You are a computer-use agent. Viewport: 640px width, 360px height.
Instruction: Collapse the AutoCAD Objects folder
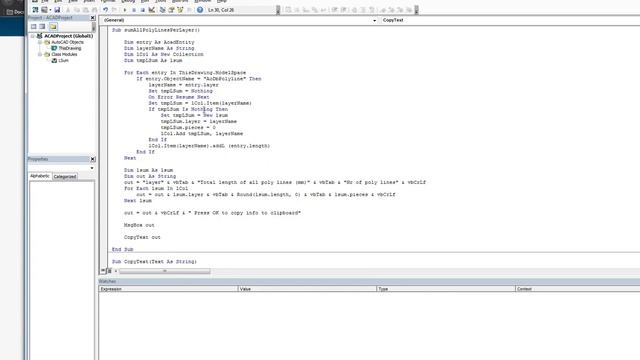click(x=40, y=42)
